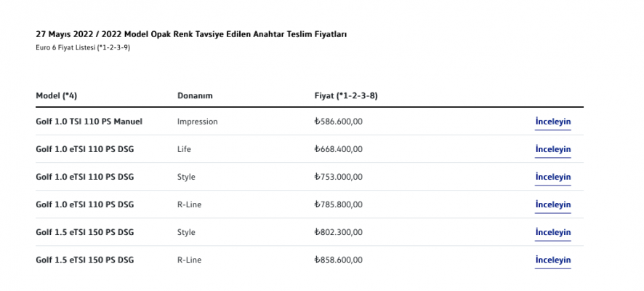Screen dimensions: 644x291
Task: Select the Golf 1.5 eTSI model name in the ₺858.600,00 row
Action: click(84, 260)
